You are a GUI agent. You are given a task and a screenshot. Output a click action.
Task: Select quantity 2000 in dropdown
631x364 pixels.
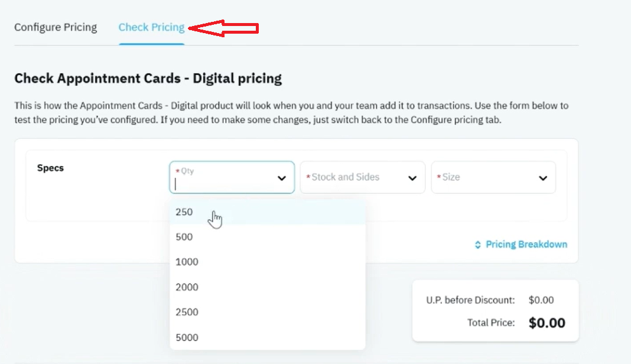[x=268, y=287]
